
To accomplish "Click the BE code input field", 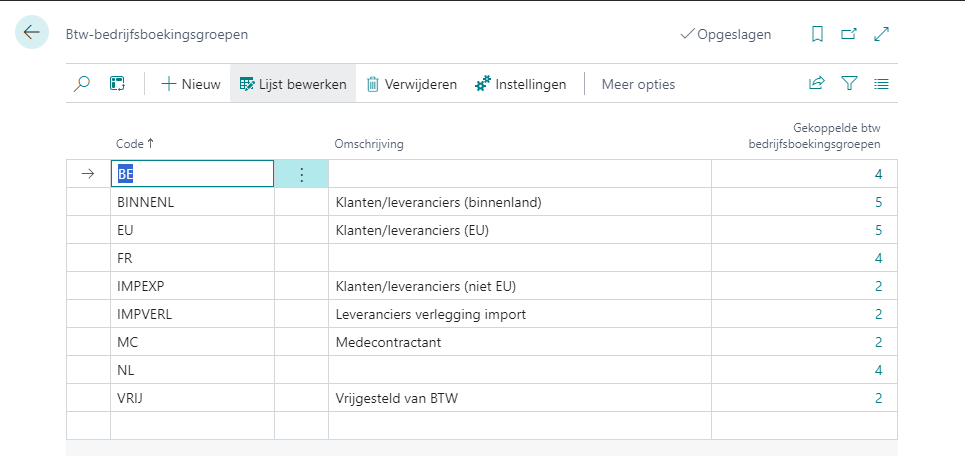I will (x=192, y=174).
